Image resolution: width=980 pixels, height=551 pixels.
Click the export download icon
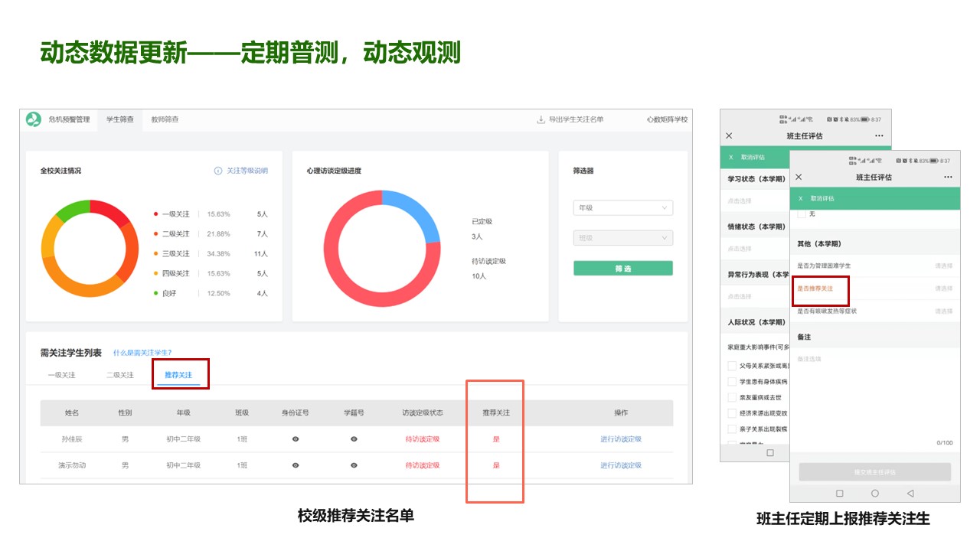[x=541, y=119]
